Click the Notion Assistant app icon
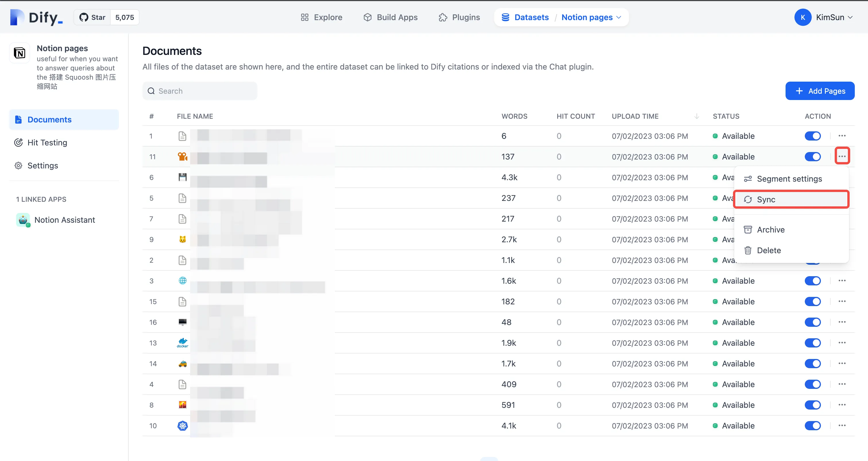 click(23, 220)
